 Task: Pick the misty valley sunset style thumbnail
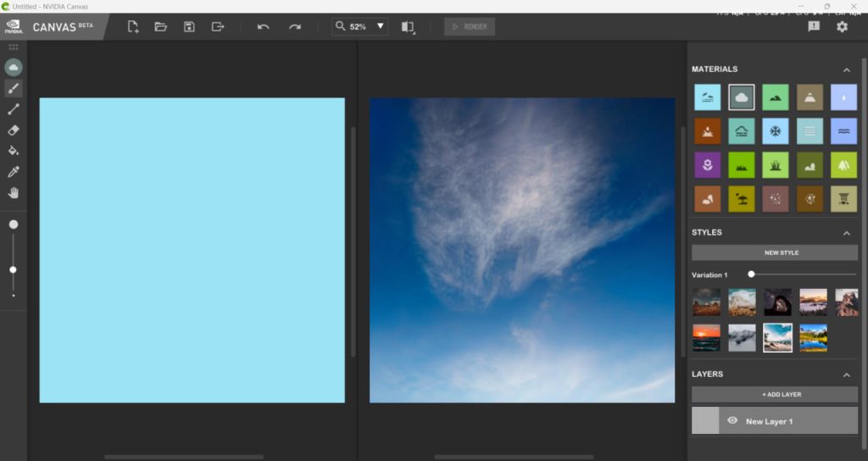813,303
